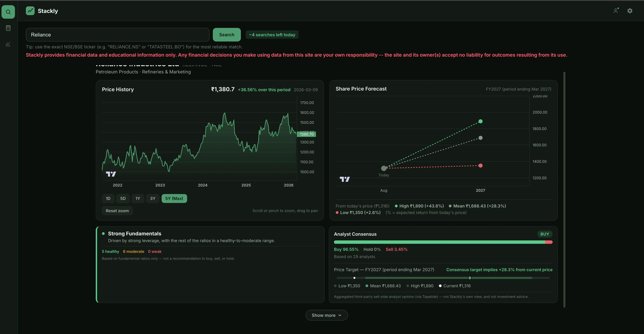Click the 2026-03-09 date label

(306, 90)
